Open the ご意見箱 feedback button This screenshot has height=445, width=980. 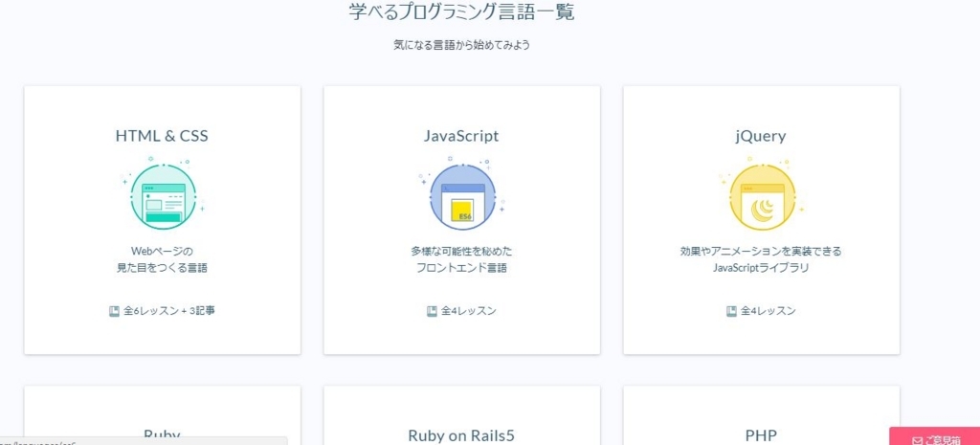[934, 436]
